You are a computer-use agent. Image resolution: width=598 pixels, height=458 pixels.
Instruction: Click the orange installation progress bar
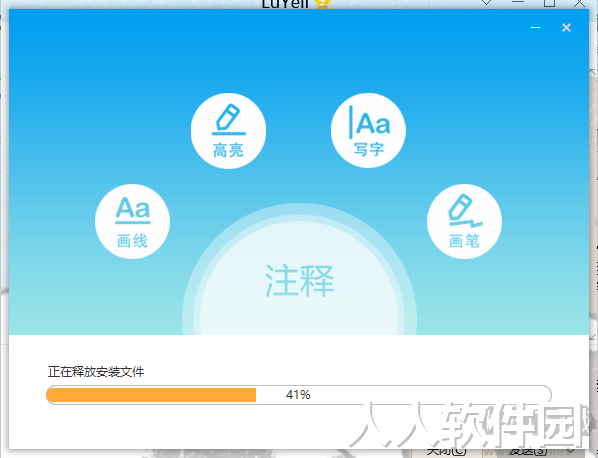click(299, 395)
